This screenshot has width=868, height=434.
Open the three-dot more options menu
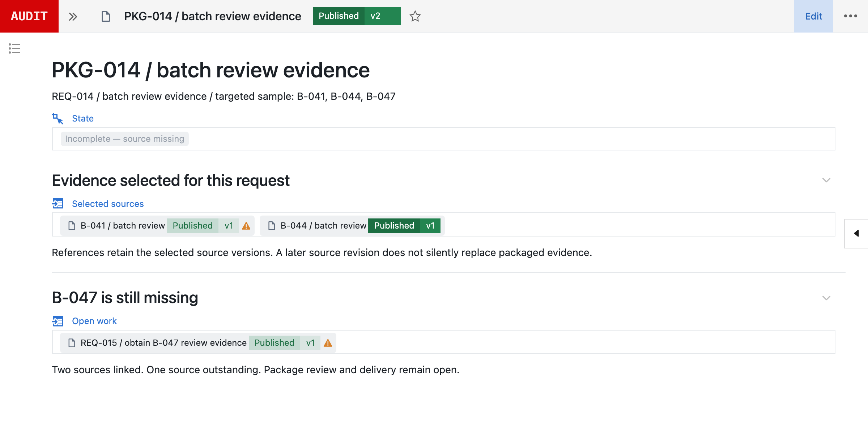click(x=851, y=16)
